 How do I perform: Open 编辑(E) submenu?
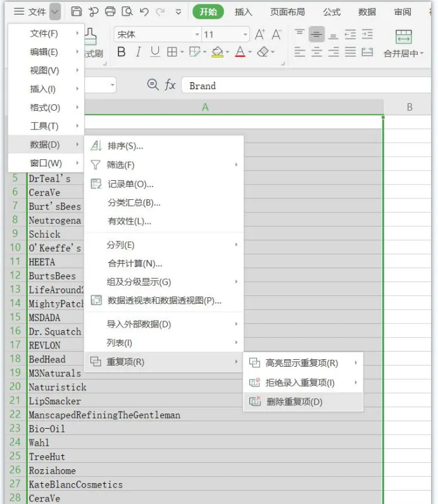coord(46,52)
